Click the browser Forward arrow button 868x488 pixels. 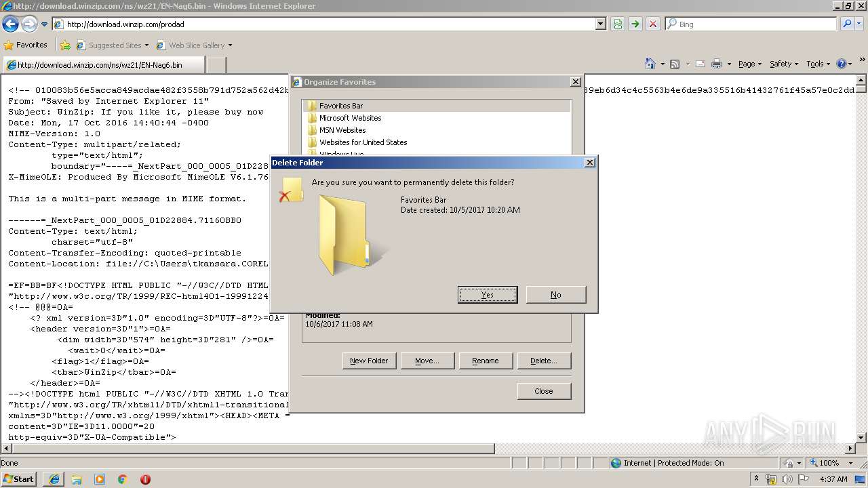[x=29, y=24]
